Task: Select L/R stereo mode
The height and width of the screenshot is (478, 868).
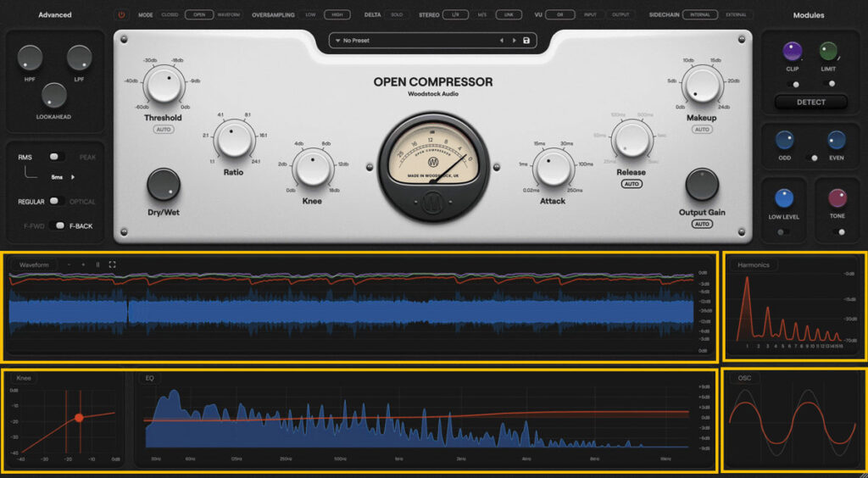Action: (x=455, y=15)
